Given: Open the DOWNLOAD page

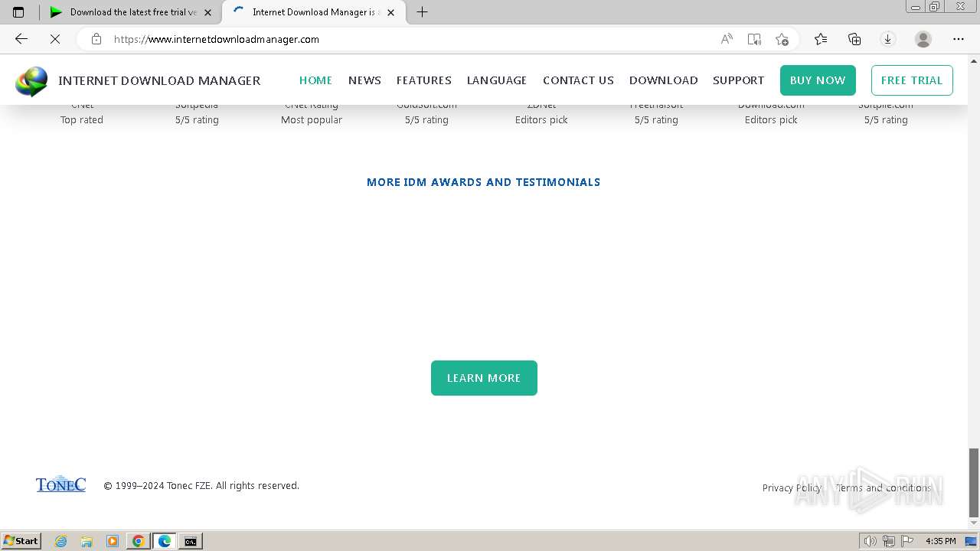Looking at the screenshot, I should 663,80.
